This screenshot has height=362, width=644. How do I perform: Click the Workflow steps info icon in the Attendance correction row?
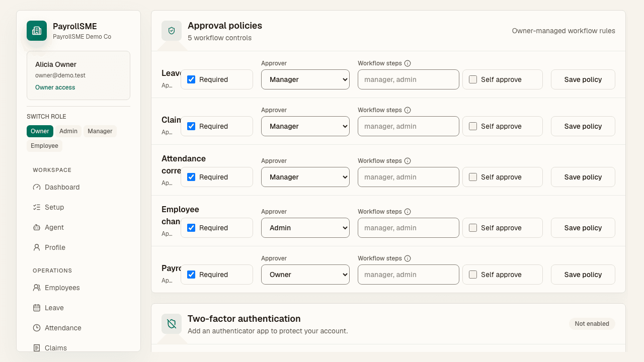click(x=408, y=161)
